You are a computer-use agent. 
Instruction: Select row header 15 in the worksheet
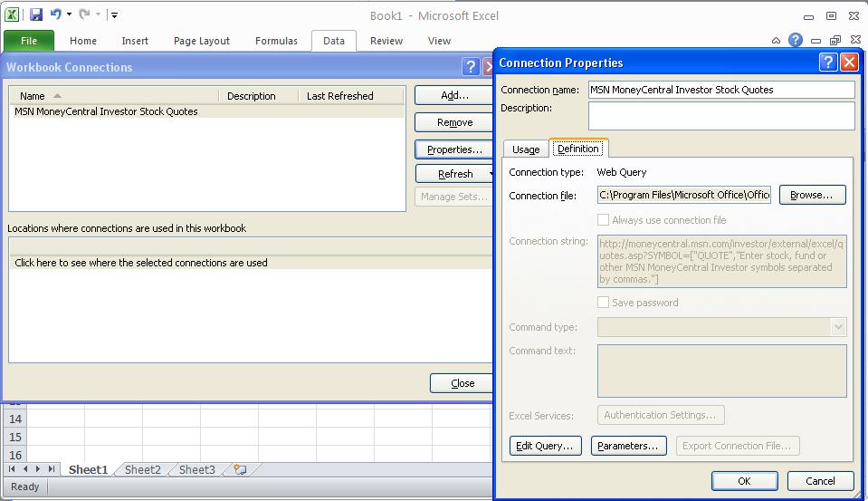(x=15, y=438)
